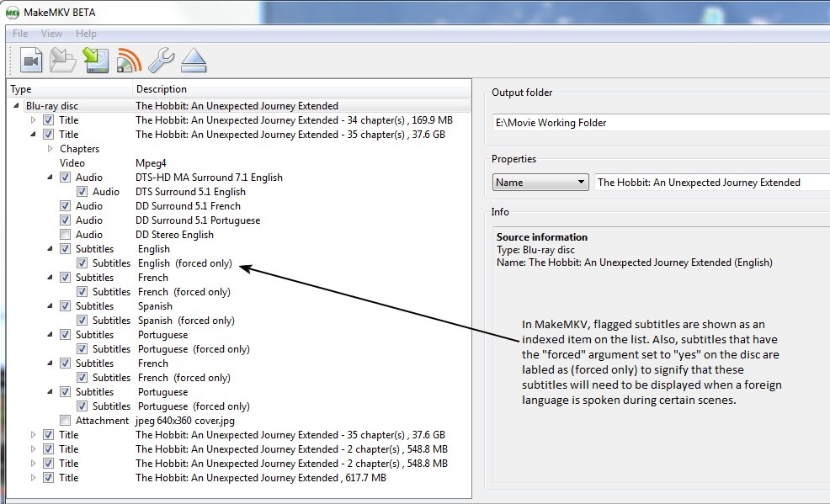
Task: Click the MakeMKV logo in title bar
Action: (12, 13)
